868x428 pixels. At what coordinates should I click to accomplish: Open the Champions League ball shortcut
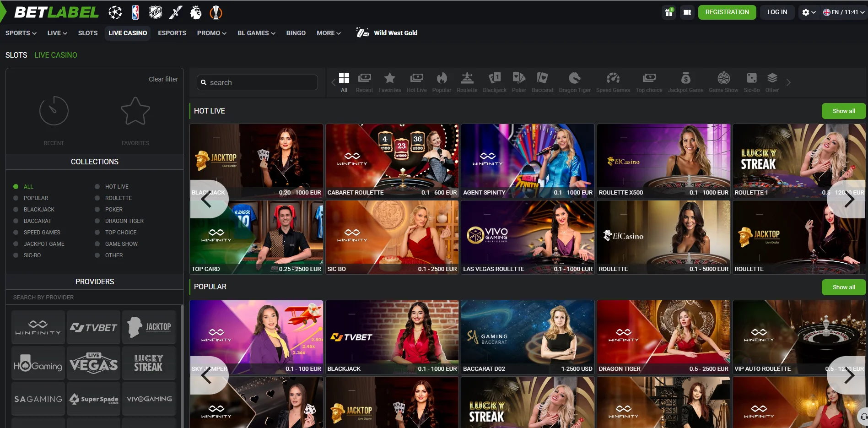pos(115,12)
